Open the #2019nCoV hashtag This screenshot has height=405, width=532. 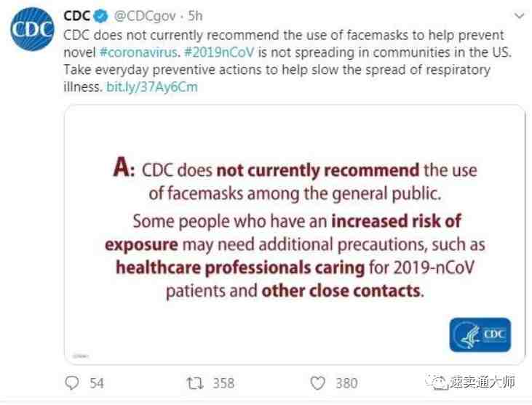pos(219,52)
